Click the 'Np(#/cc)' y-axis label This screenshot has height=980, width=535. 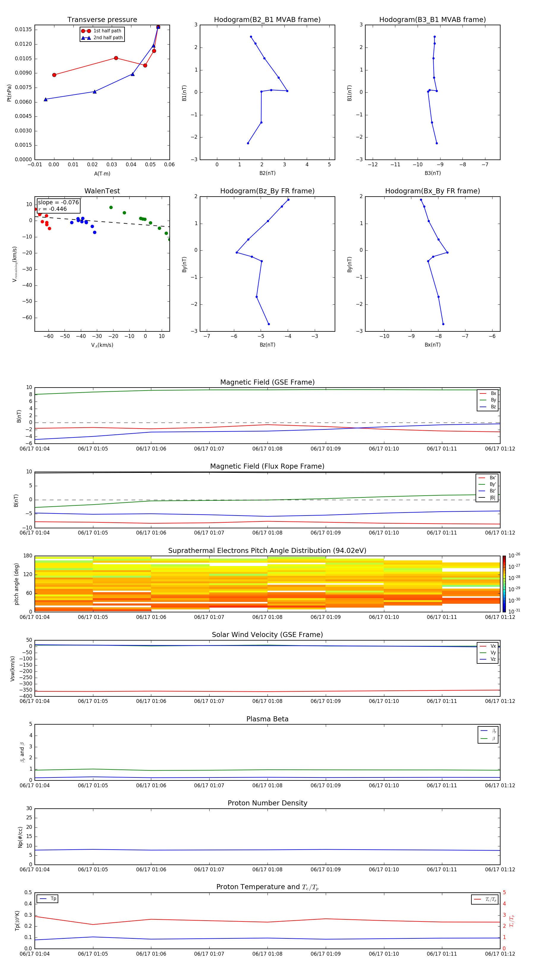point(20,837)
